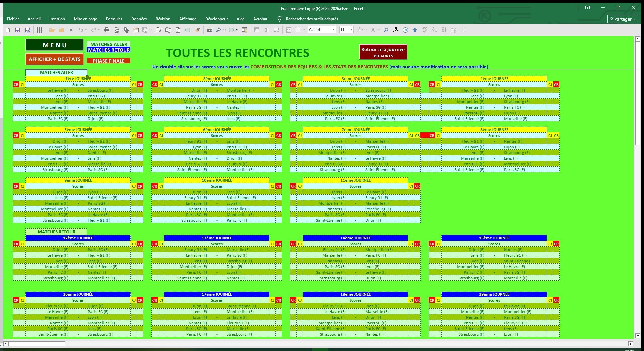Click the hierarchy diagram icon in toolbar
This screenshot has height=351, width=644.
click(x=396, y=30)
